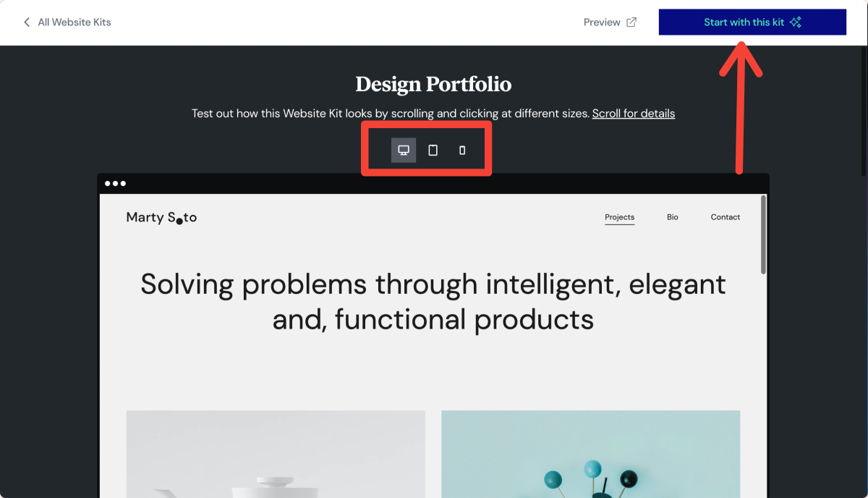Click Start with this kit button
The height and width of the screenshot is (498, 868).
[752, 22]
